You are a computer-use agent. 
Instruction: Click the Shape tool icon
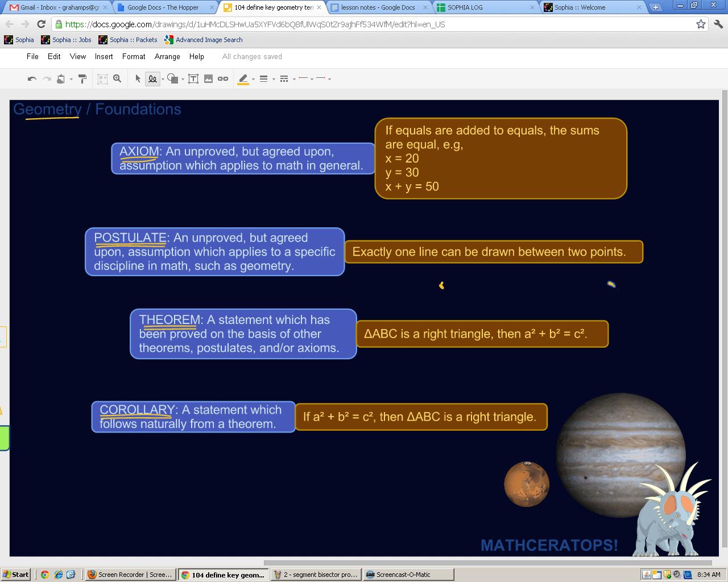172,79
